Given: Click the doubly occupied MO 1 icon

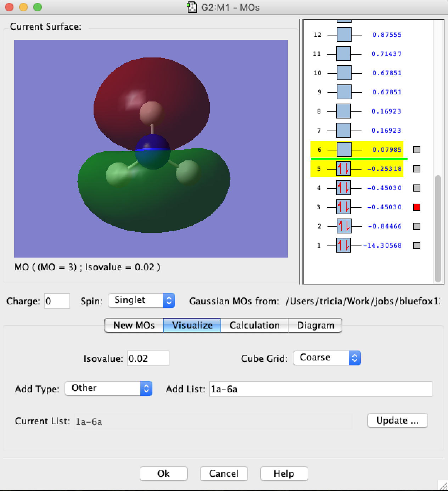Looking at the screenshot, I should tap(343, 245).
